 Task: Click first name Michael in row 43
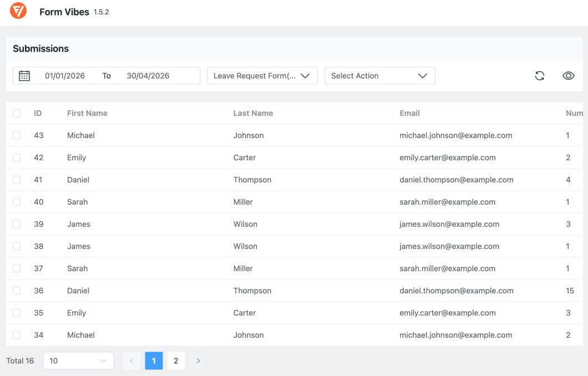click(x=81, y=135)
